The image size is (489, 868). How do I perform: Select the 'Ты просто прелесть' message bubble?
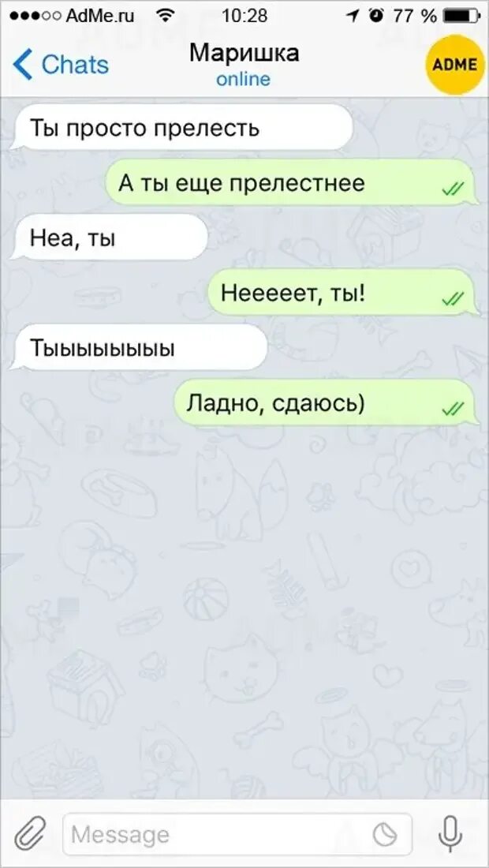pyautogui.click(x=181, y=127)
